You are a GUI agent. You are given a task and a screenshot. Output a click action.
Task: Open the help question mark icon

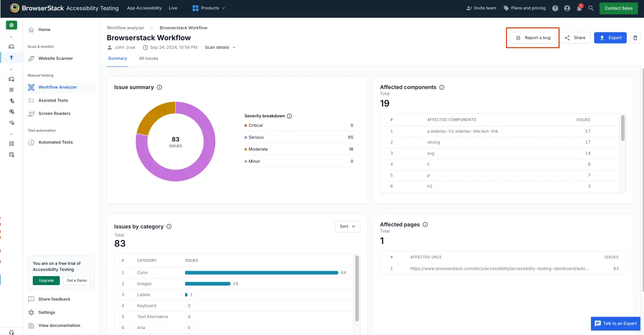[x=555, y=8]
